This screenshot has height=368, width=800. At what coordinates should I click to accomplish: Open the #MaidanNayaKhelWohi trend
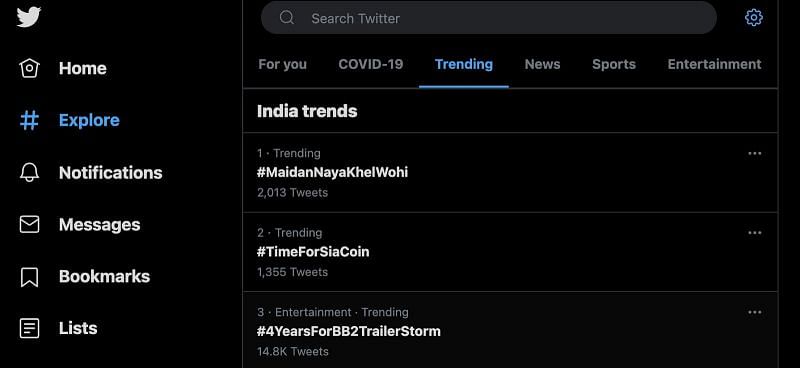(510, 173)
